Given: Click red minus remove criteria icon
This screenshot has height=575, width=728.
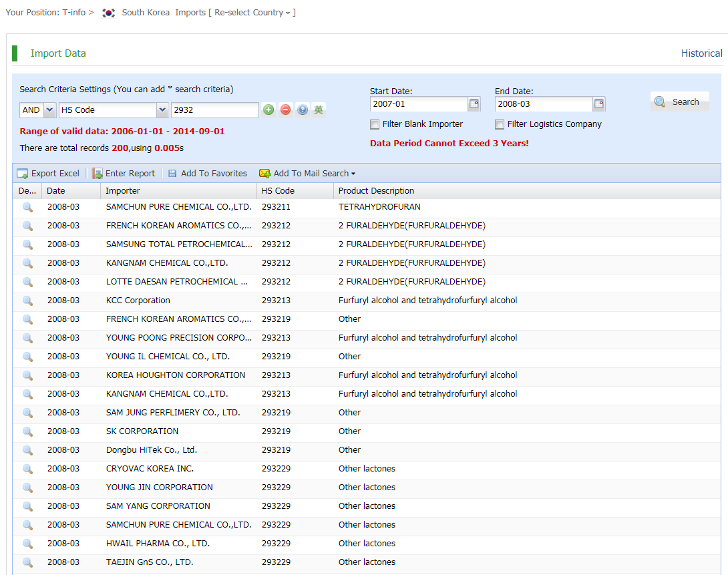Looking at the screenshot, I should [286, 110].
